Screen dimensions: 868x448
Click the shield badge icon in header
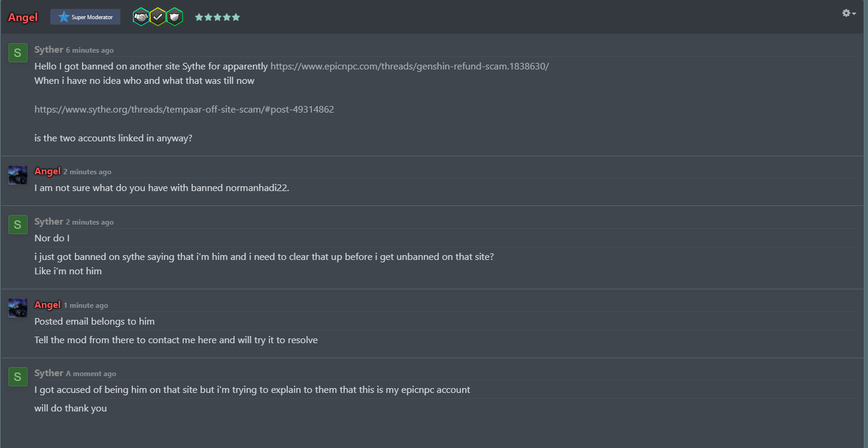click(x=174, y=17)
